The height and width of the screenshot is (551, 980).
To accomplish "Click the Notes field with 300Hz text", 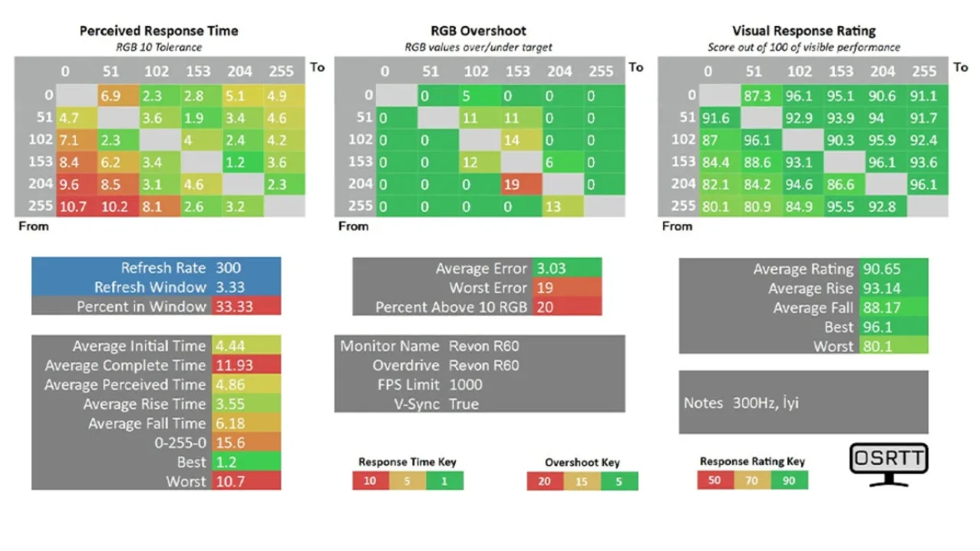I will tap(803, 402).
